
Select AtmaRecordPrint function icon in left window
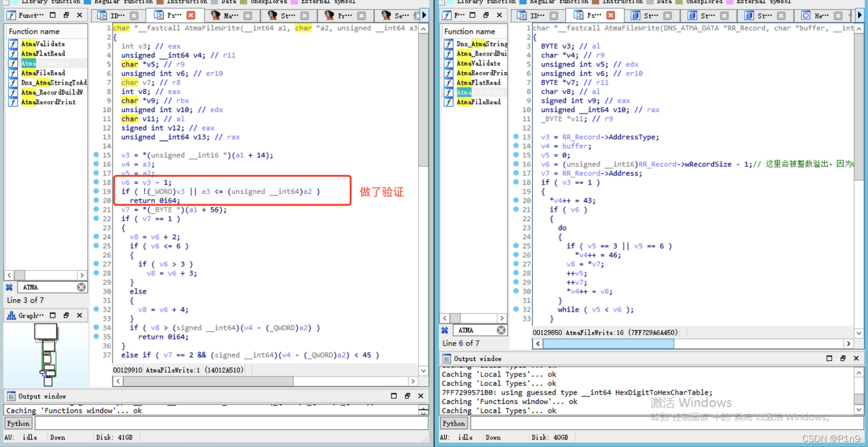pos(13,102)
